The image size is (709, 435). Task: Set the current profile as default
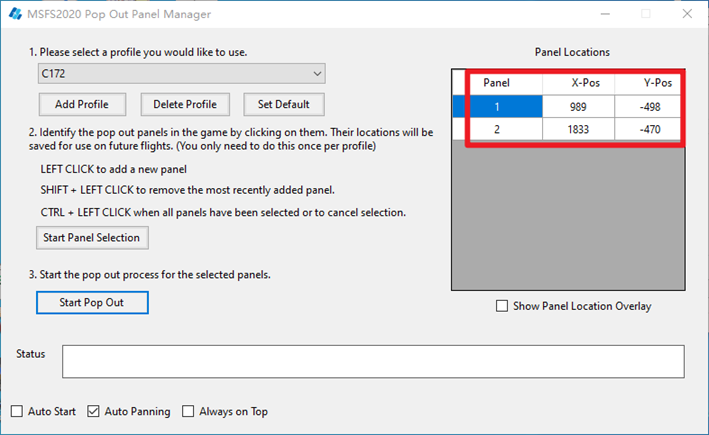(284, 104)
